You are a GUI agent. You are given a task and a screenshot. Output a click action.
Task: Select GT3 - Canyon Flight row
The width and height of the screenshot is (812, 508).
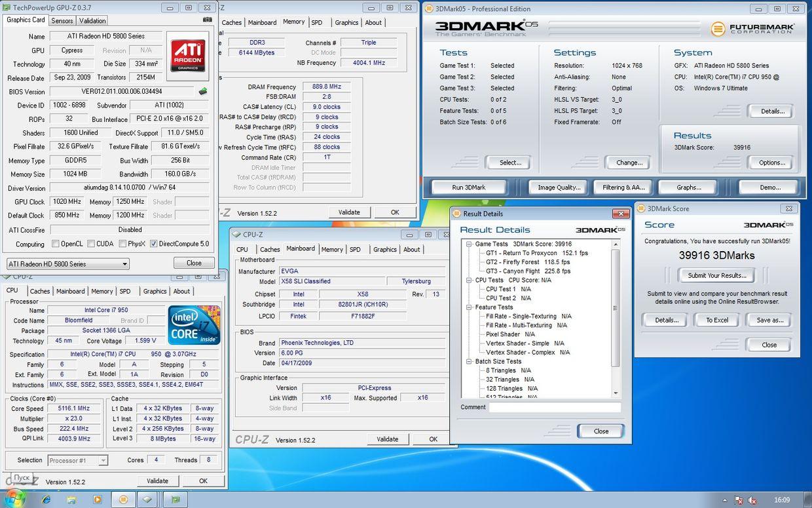tap(528, 271)
